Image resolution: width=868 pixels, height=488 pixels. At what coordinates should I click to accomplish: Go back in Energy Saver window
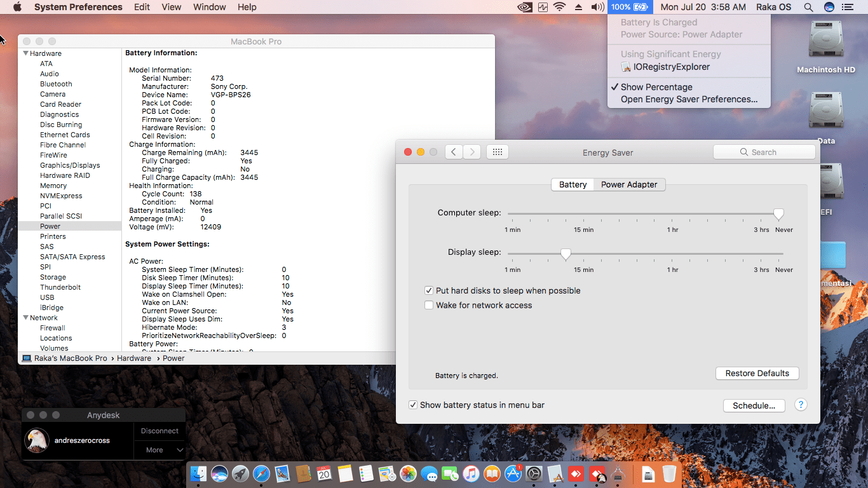pyautogui.click(x=454, y=152)
